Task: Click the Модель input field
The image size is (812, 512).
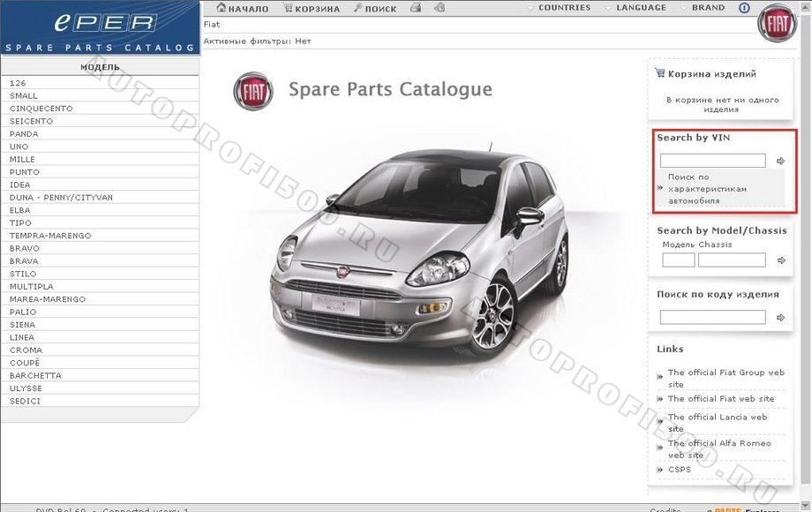Action: (x=679, y=260)
